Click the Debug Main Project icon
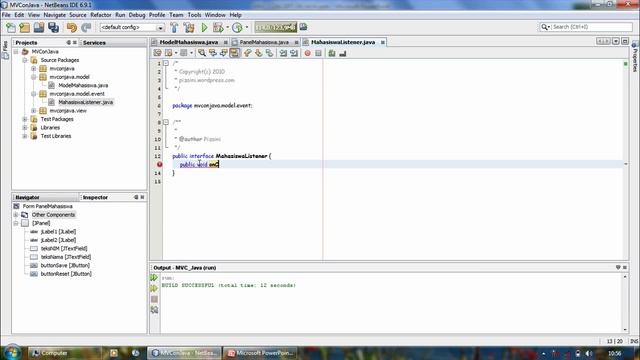This screenshot has width=640, height=360. pyautogui.click(x=218, y=27)
